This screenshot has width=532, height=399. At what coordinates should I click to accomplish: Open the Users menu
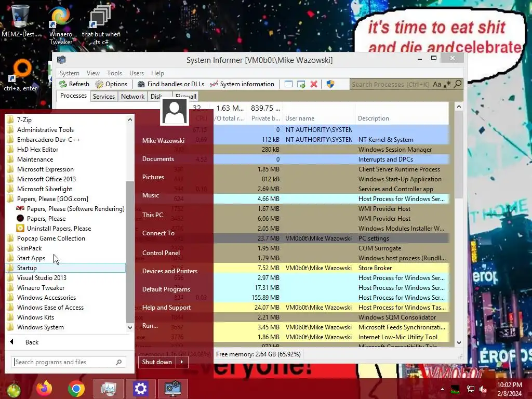tap(137, 73)
